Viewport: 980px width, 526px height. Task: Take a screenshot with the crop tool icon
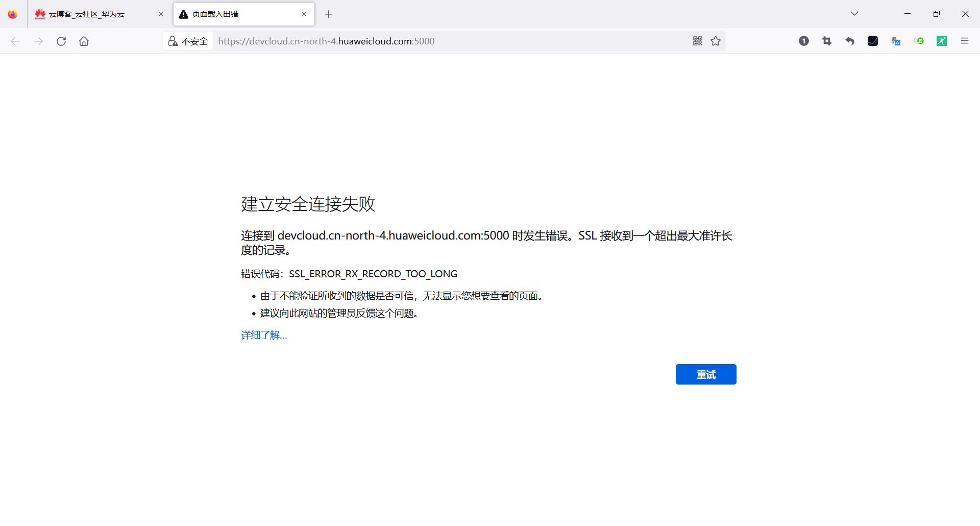(827, 41)
